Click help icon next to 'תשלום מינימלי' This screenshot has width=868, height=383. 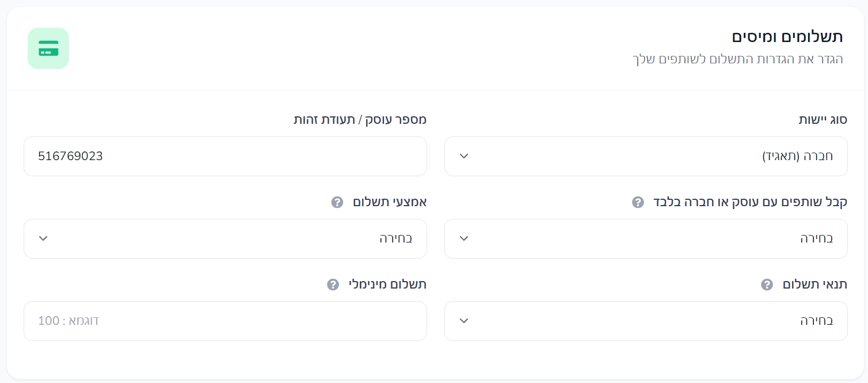pyautogui.click(x=333, y=285)
